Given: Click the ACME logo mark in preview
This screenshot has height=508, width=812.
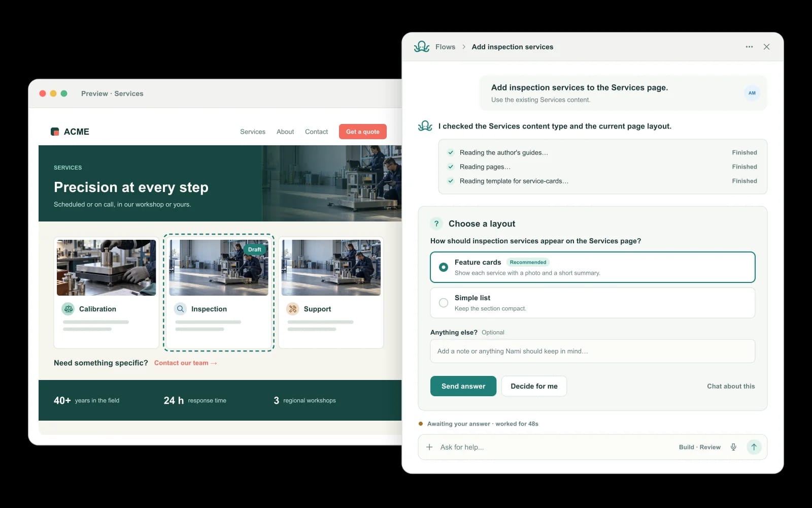Looking at the screenshot, I should [55, 132].
